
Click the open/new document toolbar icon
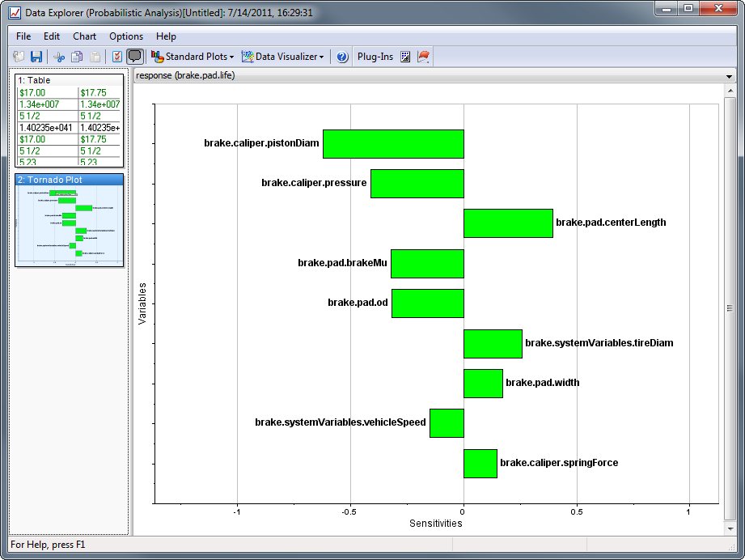[x=19, y=57]
